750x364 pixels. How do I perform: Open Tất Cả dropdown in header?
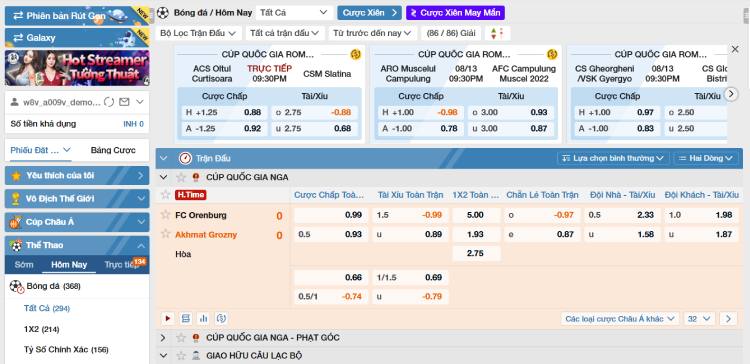pyautogui.click(x=294, y=12)
